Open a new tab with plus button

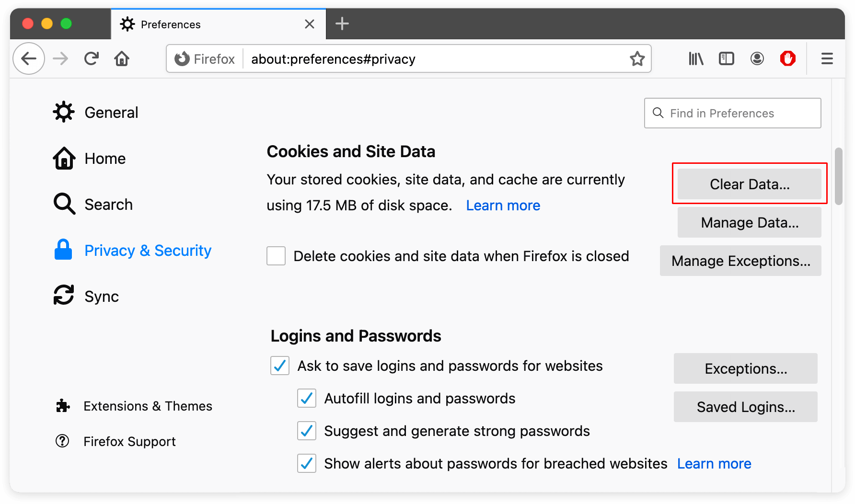[342, 23]
